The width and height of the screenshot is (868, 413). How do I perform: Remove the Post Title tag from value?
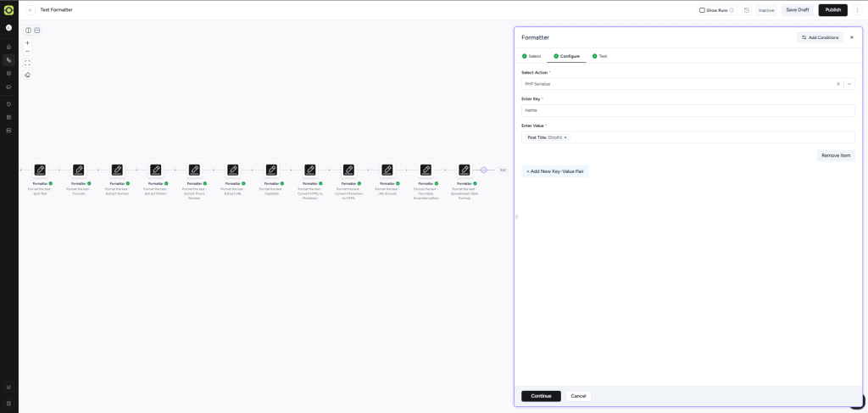566,137
